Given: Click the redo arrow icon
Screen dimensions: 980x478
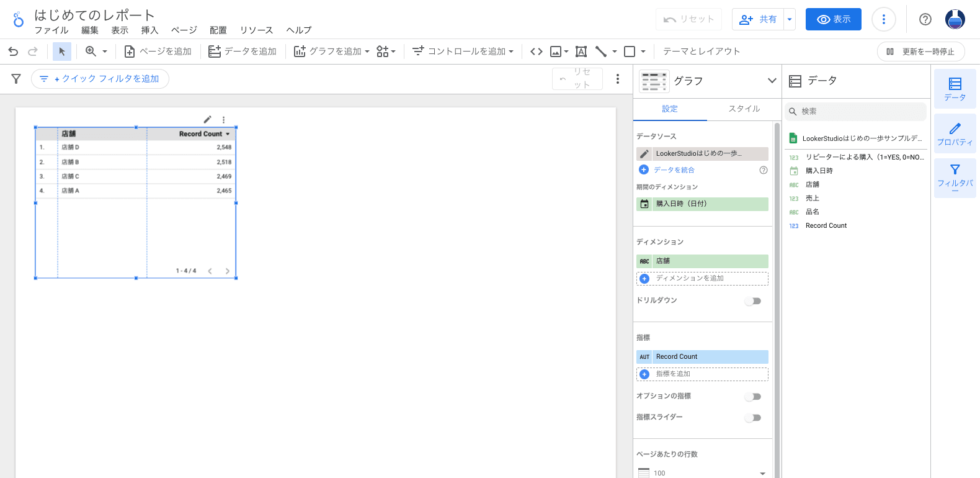Looking at the screenshot, I should (x=33, y=52).
